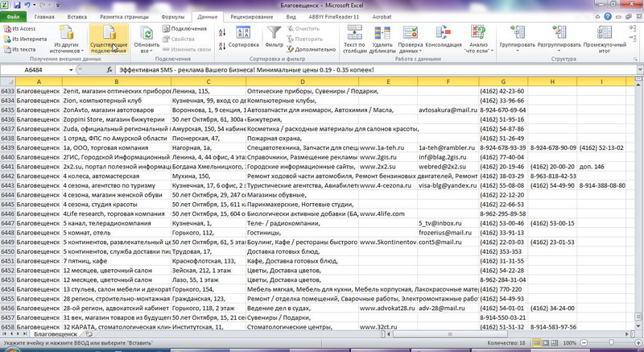This screenshot has width=644, height=352.
Task: Click the Refresh all button
Action: pos(147,39)
